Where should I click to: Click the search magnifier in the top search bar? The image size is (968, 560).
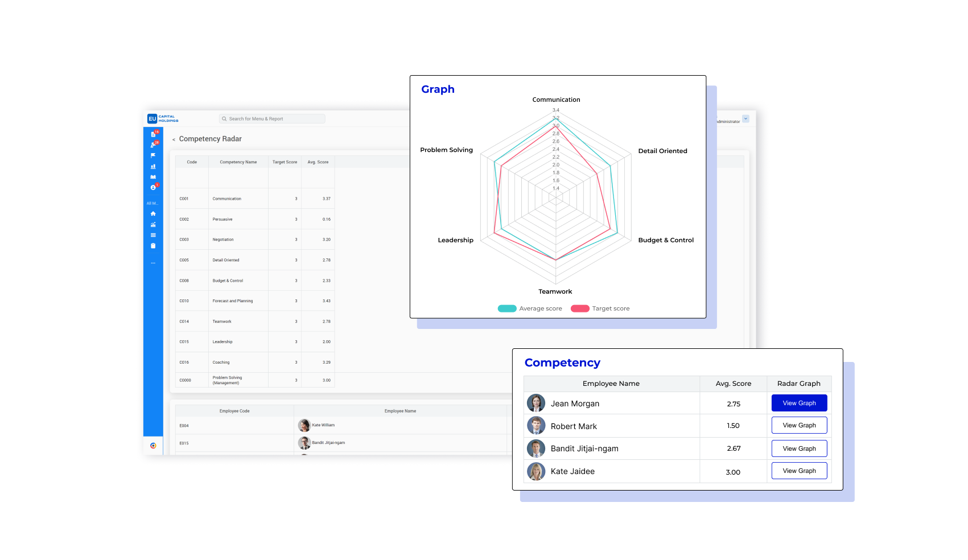tap(225, 118)
